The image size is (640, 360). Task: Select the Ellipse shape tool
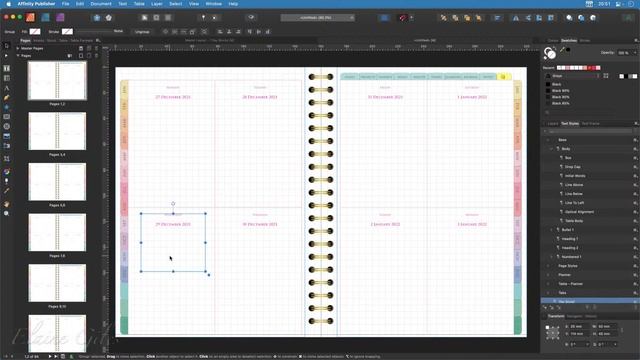pyautogui.click(x=7, y=127)
